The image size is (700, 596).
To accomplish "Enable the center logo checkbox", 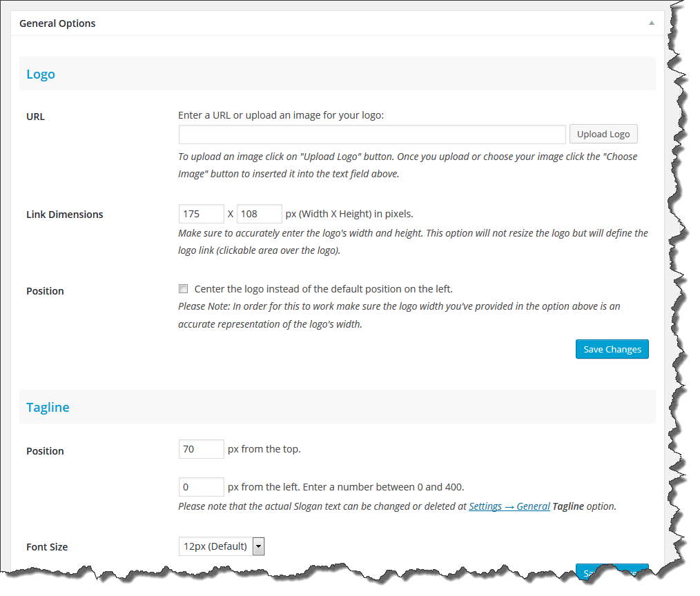I will (x=184, y=289).
